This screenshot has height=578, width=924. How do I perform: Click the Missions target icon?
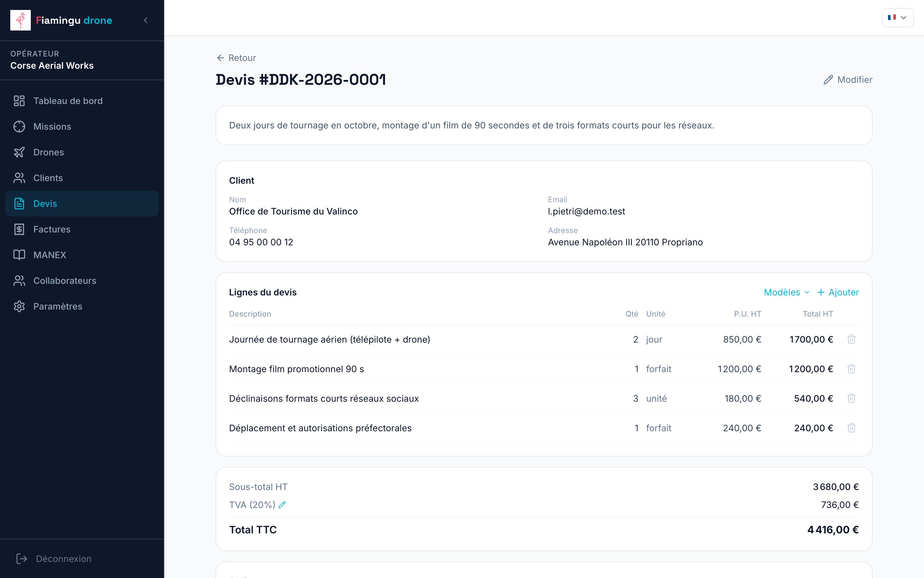19,127
